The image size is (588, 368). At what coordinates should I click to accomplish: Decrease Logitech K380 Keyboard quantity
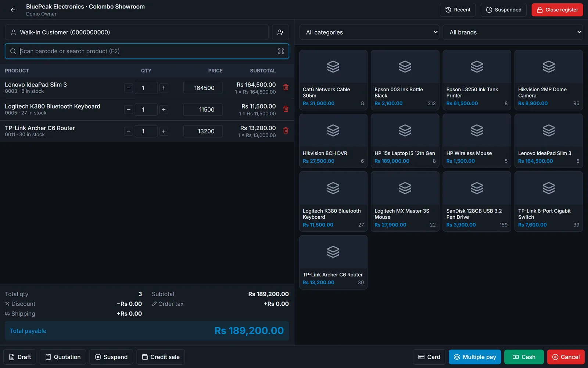(x=129, y=110)
